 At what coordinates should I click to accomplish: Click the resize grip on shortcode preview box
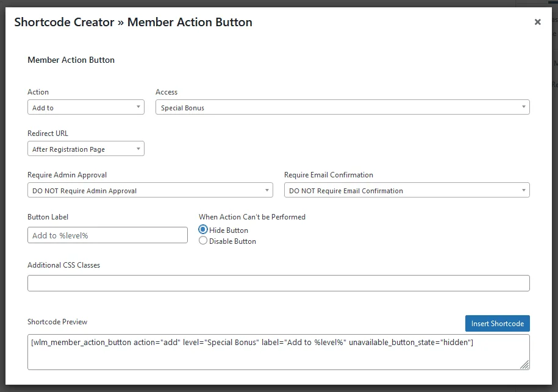coord(525,365)
